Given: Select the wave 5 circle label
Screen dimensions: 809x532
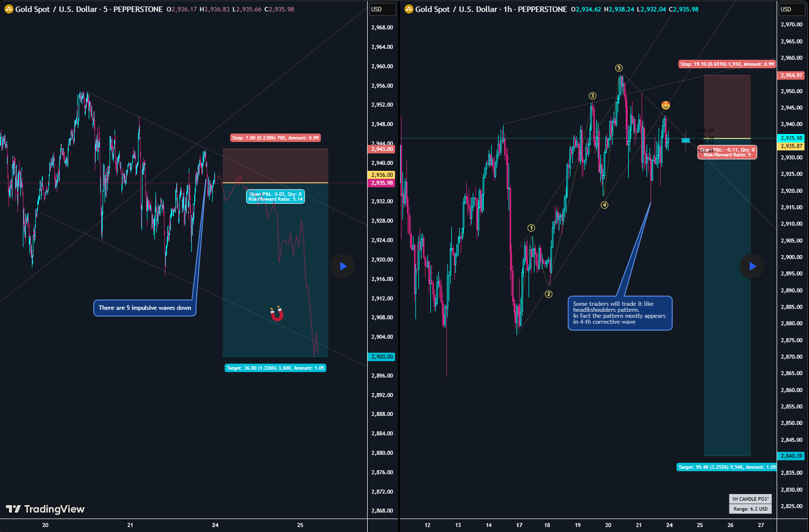Looking at the screenshot, I should pyautogui.click(x=619, y=68).
